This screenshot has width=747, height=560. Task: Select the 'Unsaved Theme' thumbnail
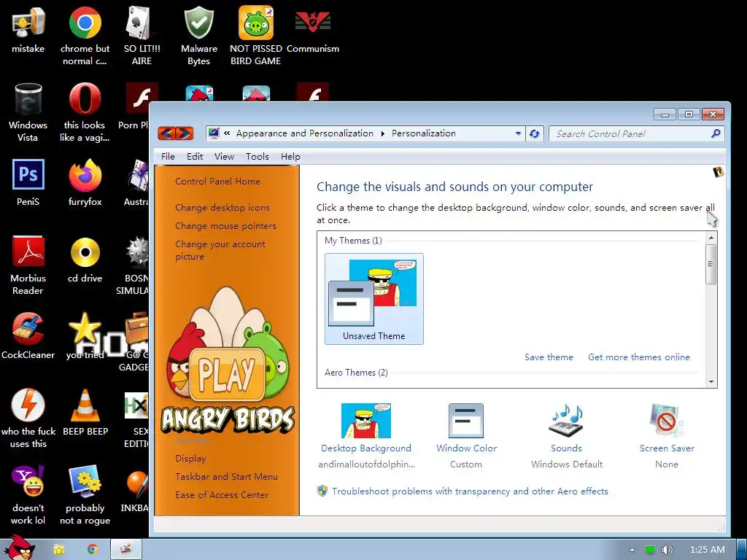[x=374, y=298]
